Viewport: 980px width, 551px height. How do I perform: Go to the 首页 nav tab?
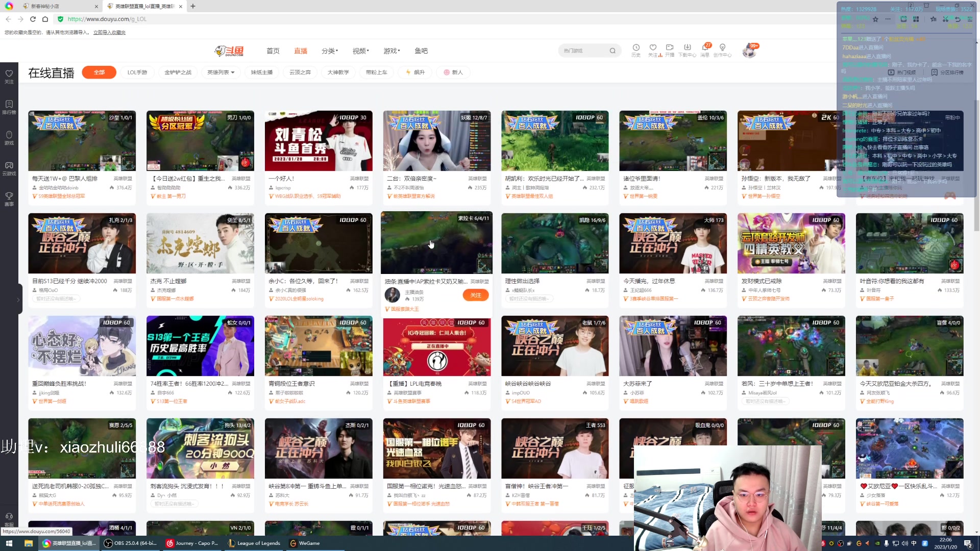273,51
